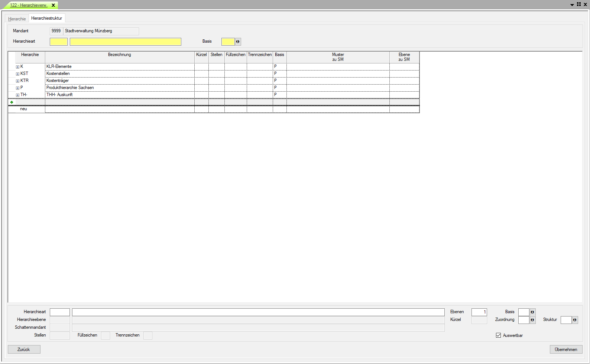Open lookup next to bottom Basis field
Screen dimensions: 590x364
pyautogui.click(x=532, y=312)
